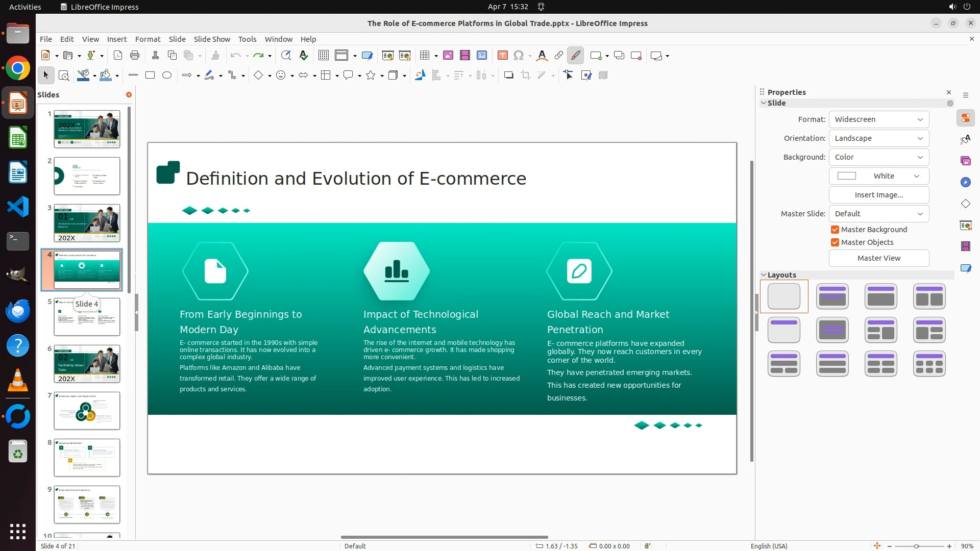Select the Rectangle drawing tool

[x=150, y=76]
